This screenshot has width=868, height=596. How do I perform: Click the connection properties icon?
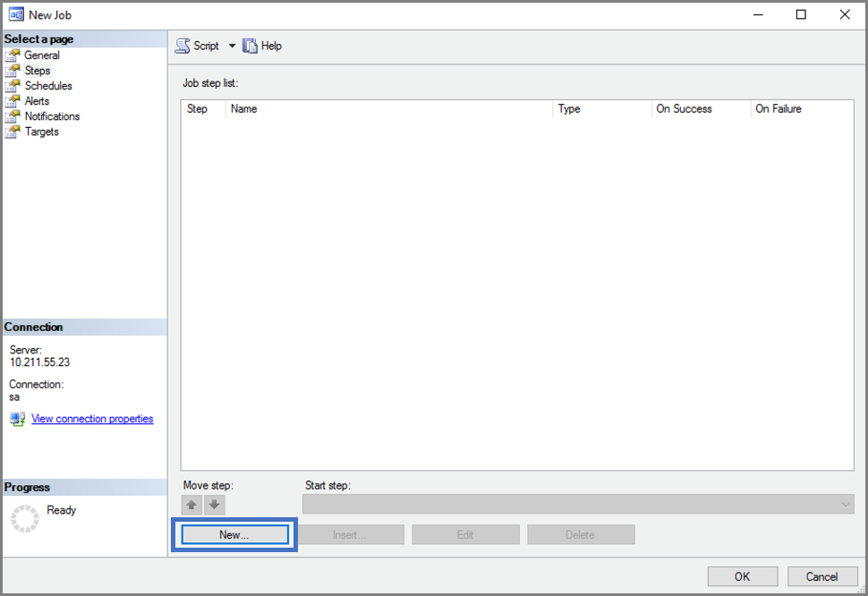point(18,419)
